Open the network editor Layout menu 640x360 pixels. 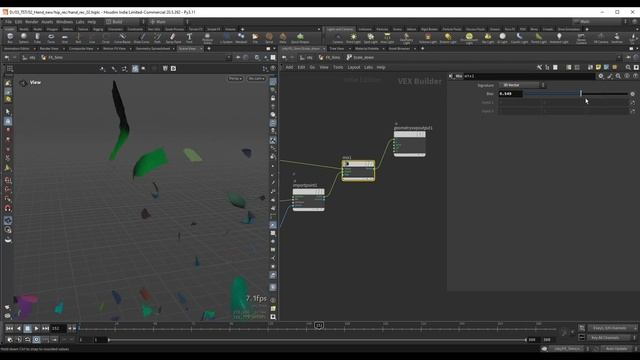click(353, 67)
